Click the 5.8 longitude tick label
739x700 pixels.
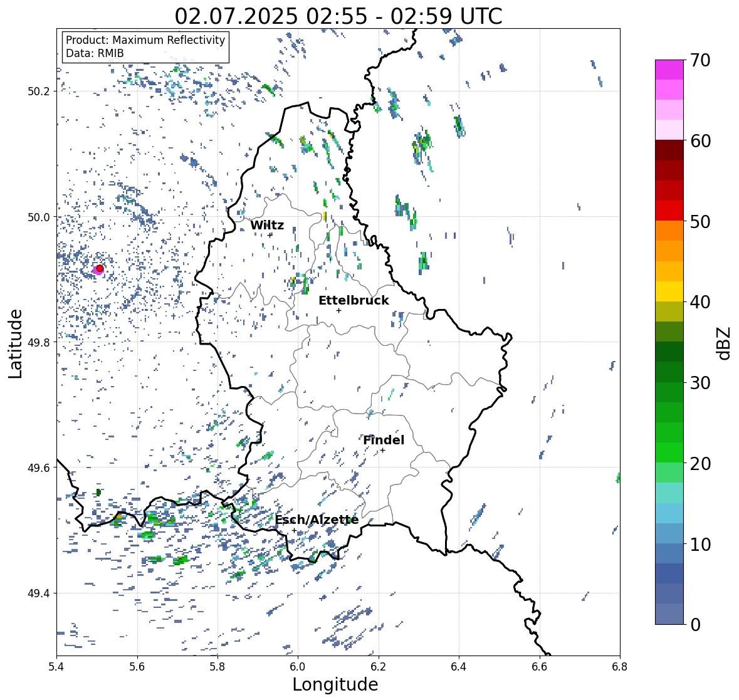pos(218,667)
